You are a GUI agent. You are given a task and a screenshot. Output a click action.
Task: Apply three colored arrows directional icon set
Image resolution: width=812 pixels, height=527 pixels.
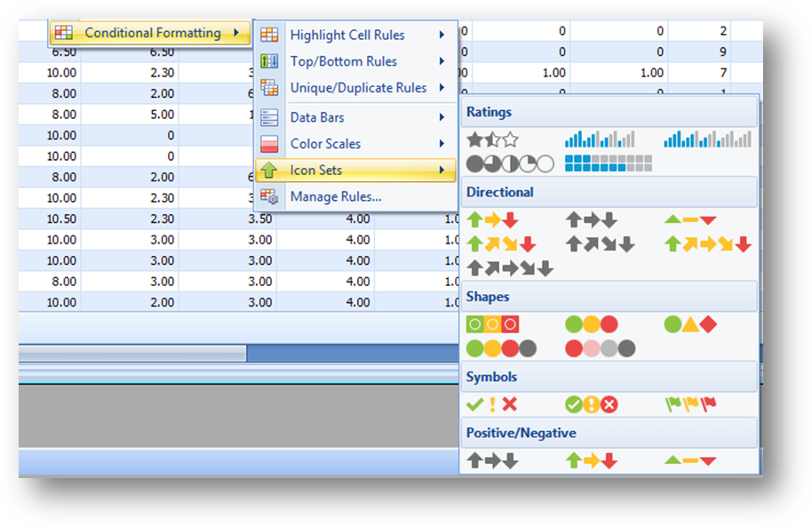tap(492, 220)
